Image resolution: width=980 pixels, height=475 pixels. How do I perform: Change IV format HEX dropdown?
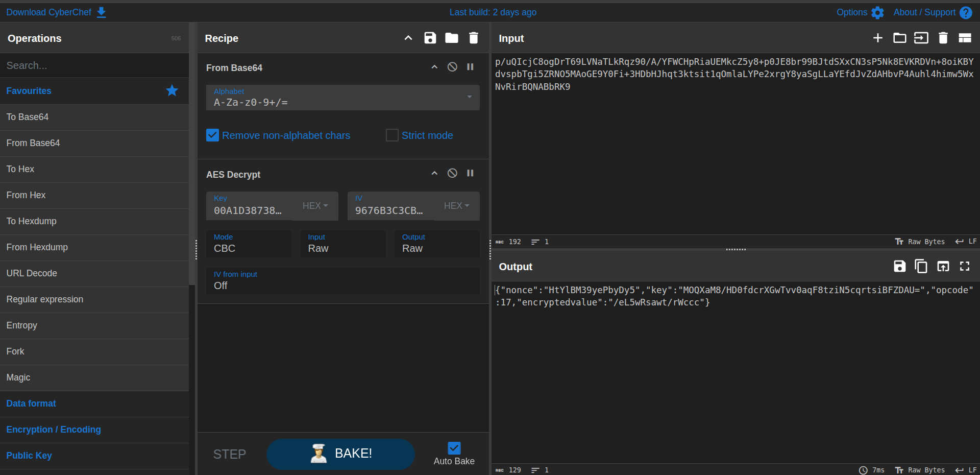point(456,206)
